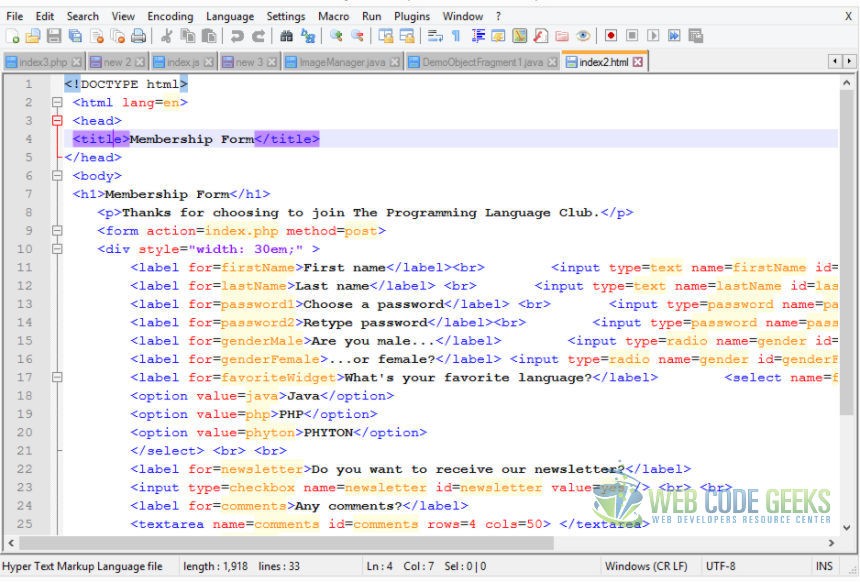Switch to DemoObjectFragment1.java tab
The image size is (860, 582).
click(483, 62)
